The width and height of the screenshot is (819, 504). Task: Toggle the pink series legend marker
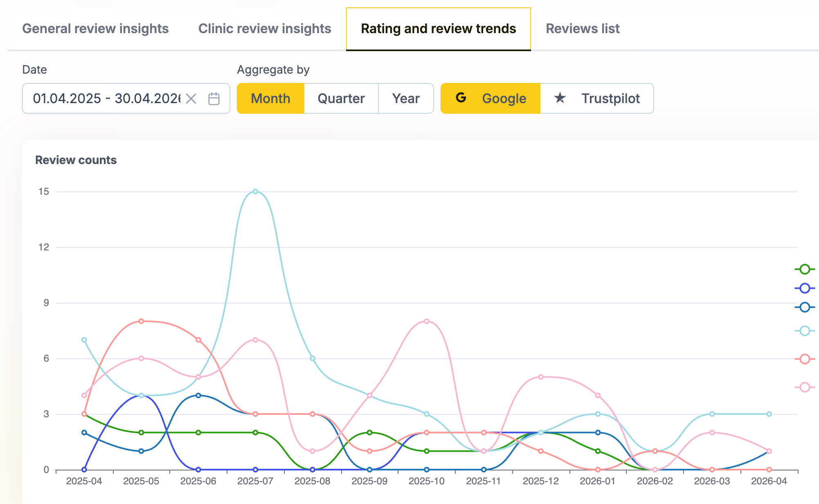[x=804, y=387]
